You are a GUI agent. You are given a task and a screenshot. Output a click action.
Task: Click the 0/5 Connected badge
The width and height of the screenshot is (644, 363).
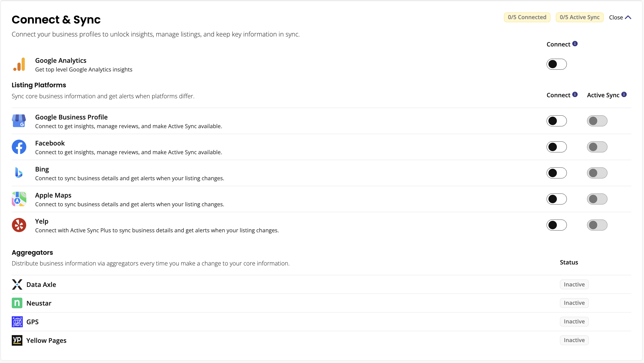pyautogui.click(x=527, y=17)
